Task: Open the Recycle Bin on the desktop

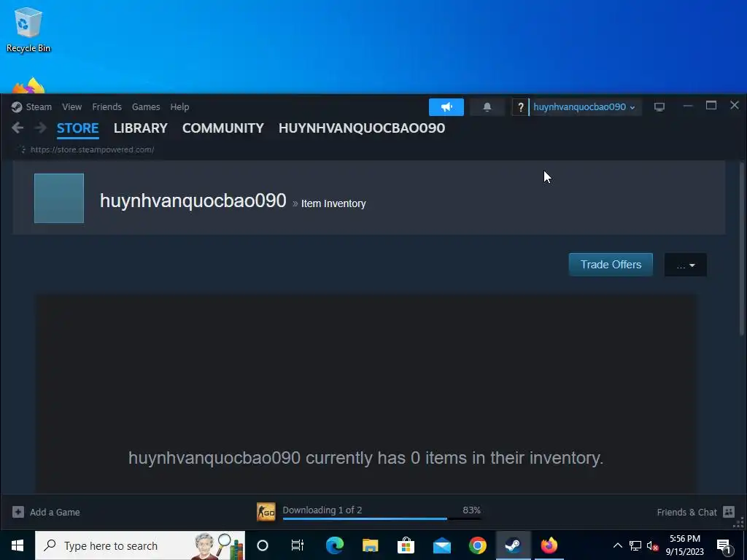Action: [x=28, y=29]
